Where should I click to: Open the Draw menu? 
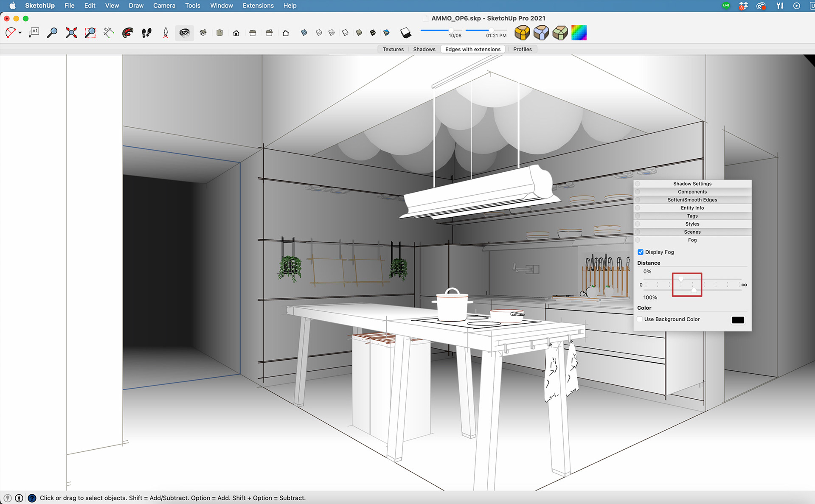(x=136, y=6)
